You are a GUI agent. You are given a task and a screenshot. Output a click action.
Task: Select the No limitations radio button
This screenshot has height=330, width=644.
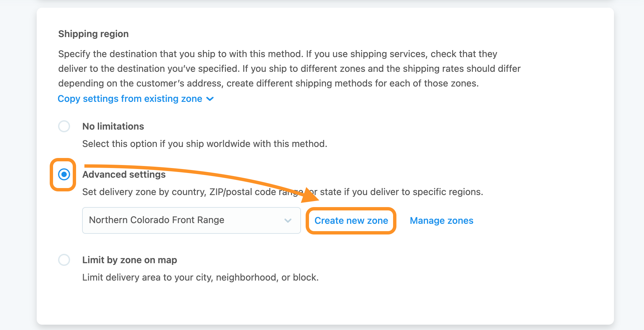(64, 126)
